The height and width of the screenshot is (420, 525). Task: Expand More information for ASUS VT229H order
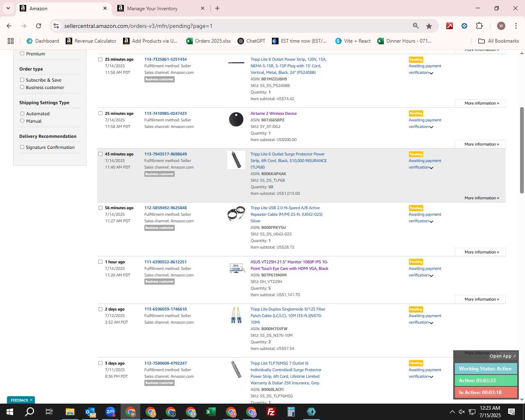480,299
